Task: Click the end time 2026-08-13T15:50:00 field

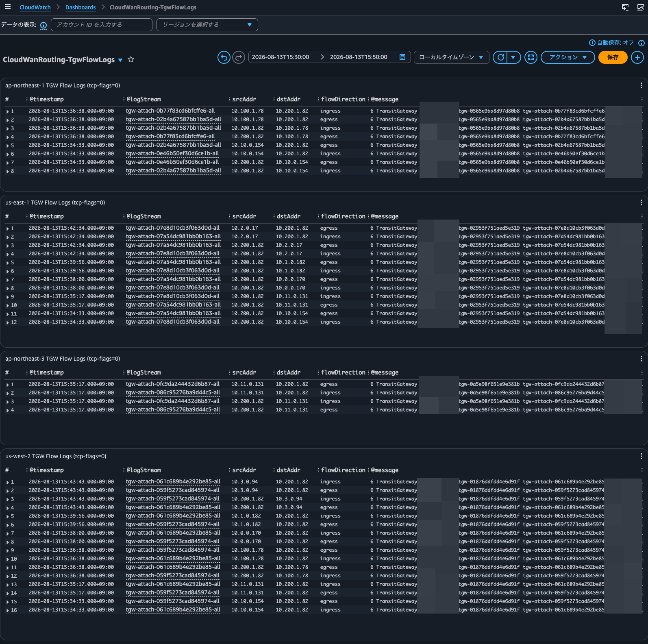Action: [x=359, y=57]
